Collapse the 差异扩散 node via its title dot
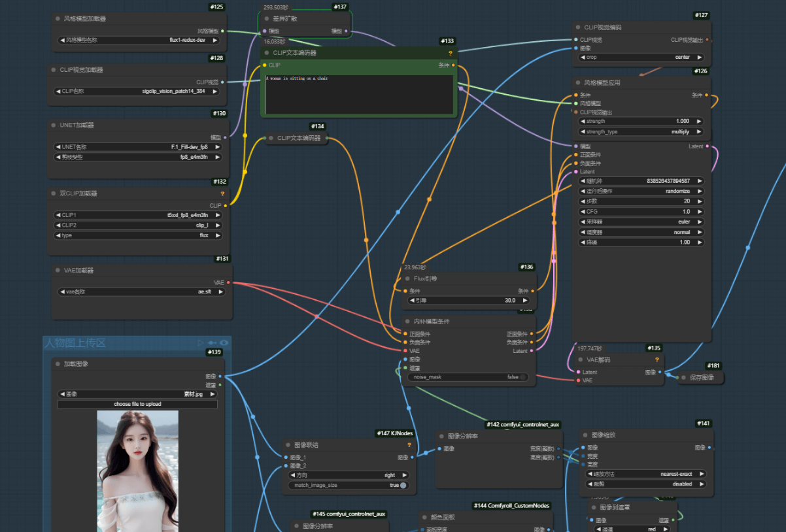This screenshot has width=786, height=532. 267,19
